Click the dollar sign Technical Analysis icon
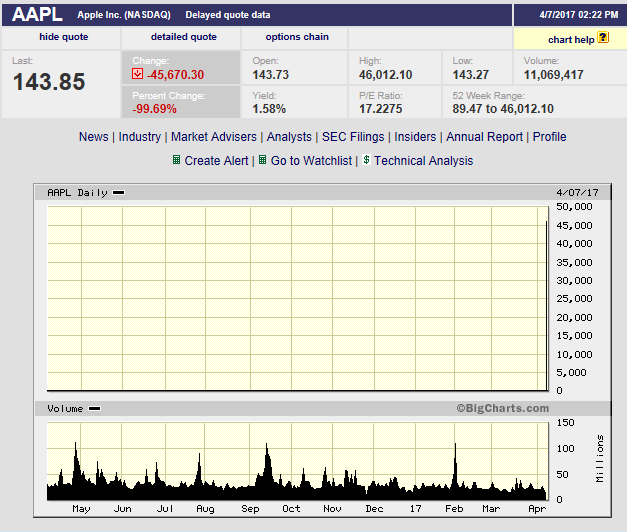627x532 pixels. (367, 160)
